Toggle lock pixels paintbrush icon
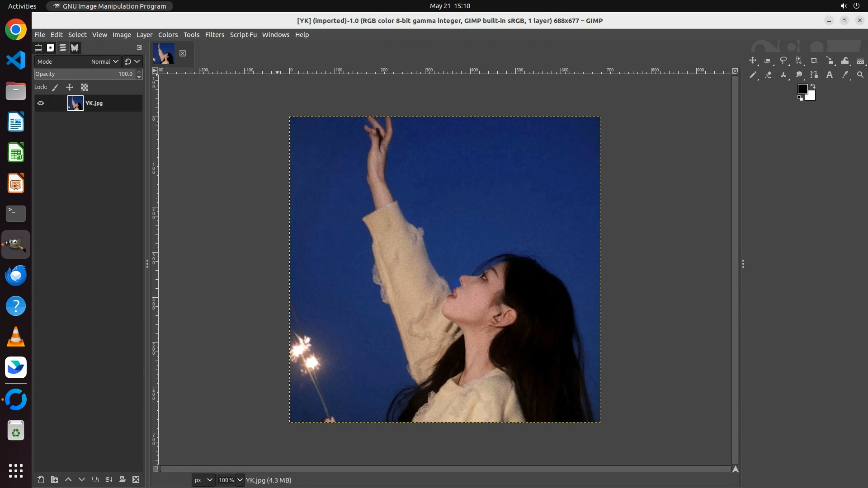This screenshot has width=868, height=488. tap(55, 87)
